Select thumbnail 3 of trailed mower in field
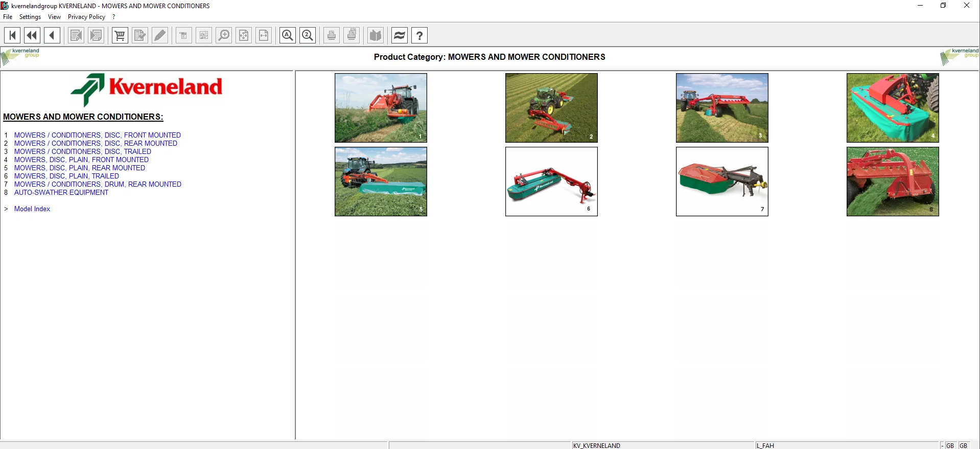 [x=722, y=108]
